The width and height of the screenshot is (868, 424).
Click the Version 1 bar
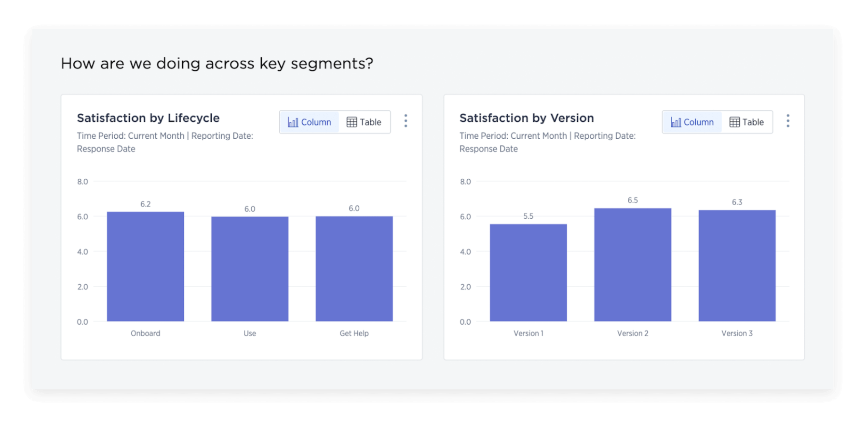click(529, 273)
